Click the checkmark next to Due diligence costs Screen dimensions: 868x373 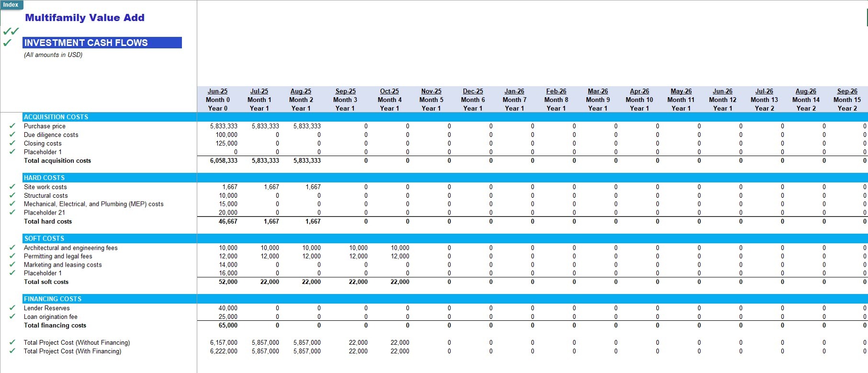pyautogui.click(x=12, y=135)
